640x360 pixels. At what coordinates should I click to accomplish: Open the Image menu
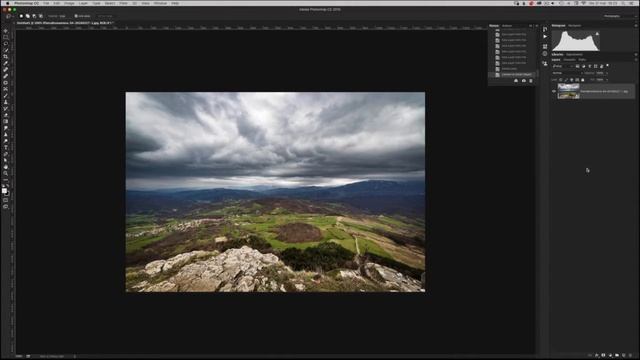pyautogui.click(x=69, y=3)
